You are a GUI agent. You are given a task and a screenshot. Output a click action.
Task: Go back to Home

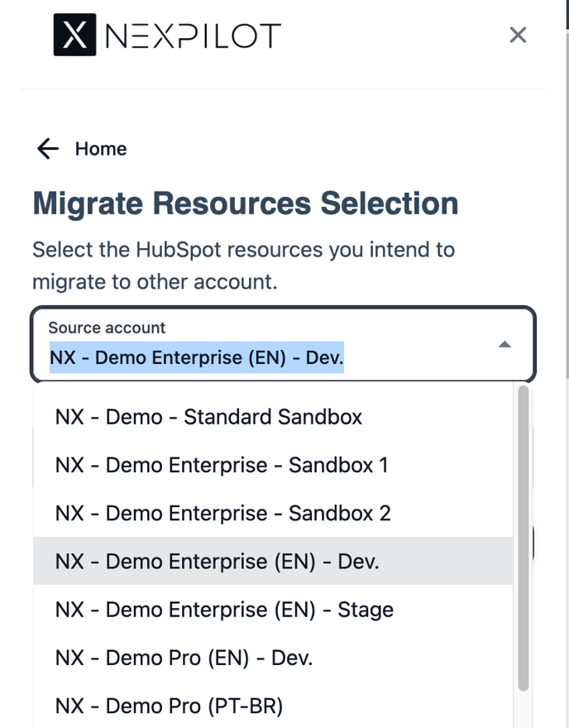tap(100, 149)
